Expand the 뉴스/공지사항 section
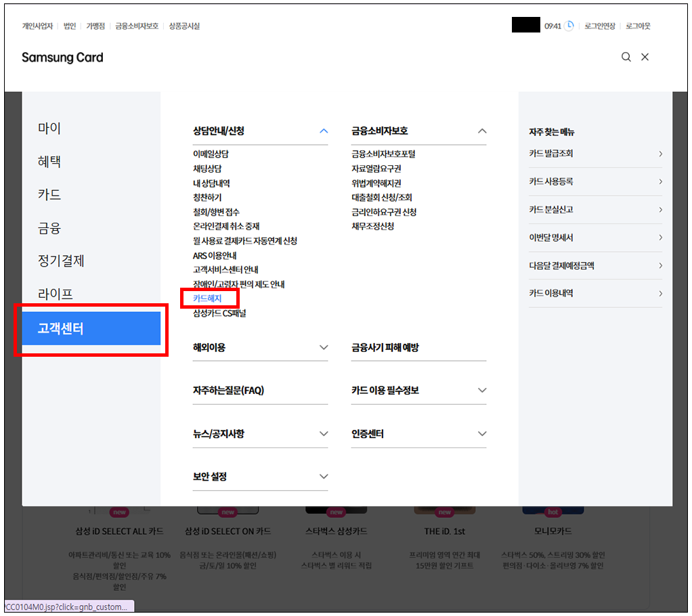Image resolution: width=692 pixels, height=616 pixels. [x=324, y=434]
